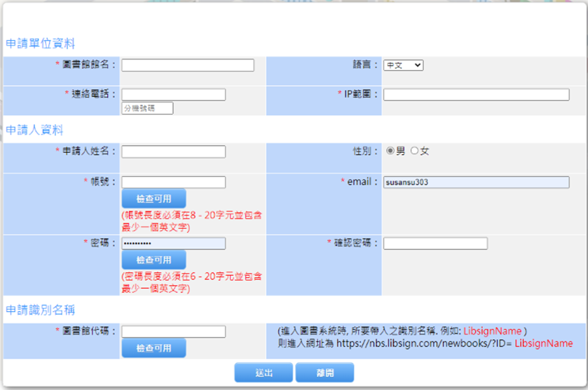Click the 離開 button to exit
The image size is (588, 390).
[x=324, y=373]
